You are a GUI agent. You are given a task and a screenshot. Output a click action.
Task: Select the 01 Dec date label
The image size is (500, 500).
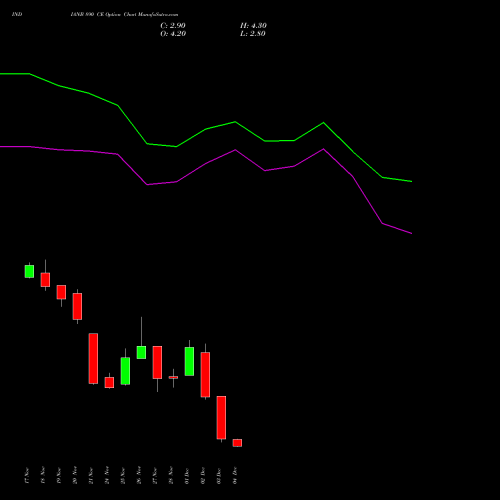[187, 475]
